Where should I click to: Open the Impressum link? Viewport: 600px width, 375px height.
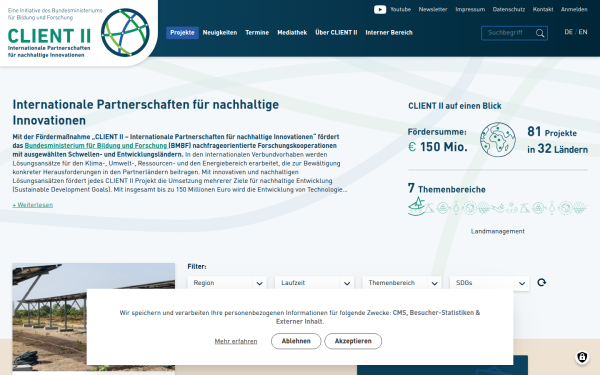tap(470, 10)
